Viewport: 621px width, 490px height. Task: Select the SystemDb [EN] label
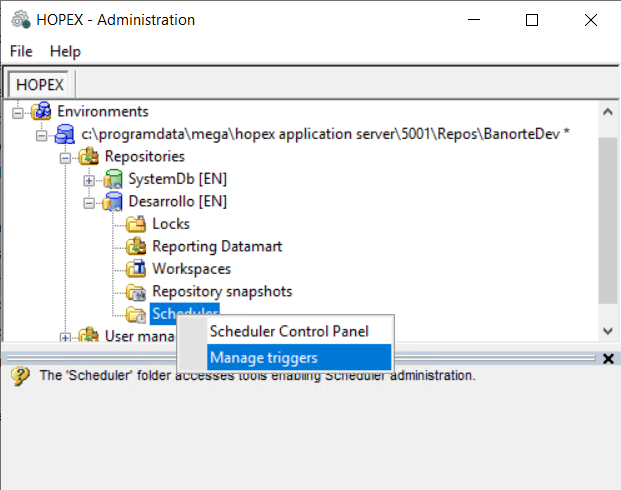coord(177,179)
